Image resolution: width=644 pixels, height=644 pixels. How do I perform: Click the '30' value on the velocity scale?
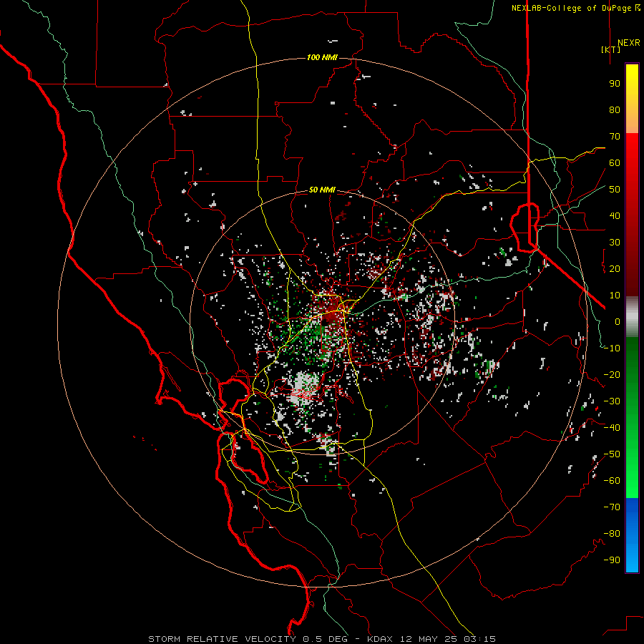[615, 243]
